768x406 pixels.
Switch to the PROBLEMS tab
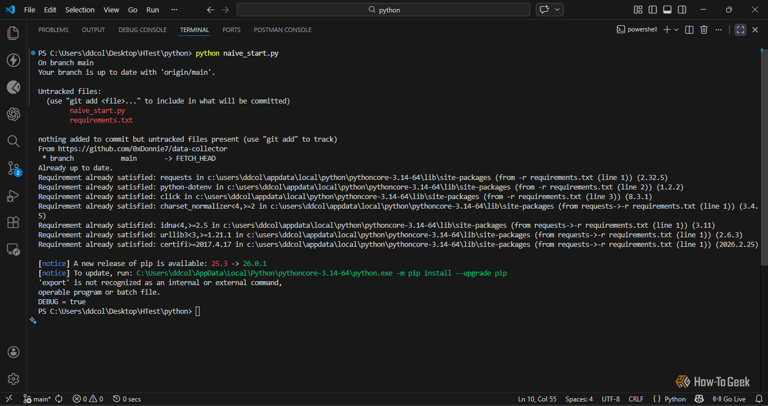(x=53, y=30)
